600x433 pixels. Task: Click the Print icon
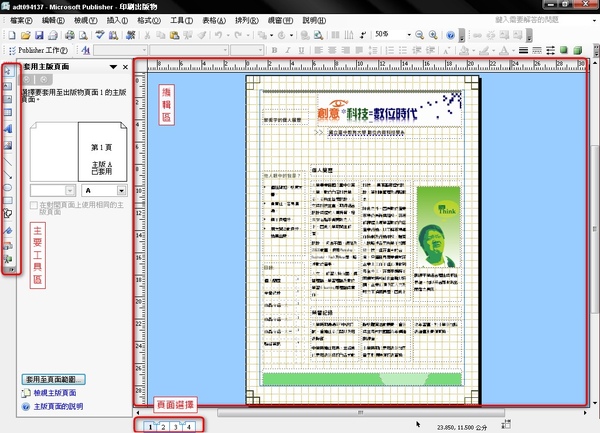tap(70, 35)
